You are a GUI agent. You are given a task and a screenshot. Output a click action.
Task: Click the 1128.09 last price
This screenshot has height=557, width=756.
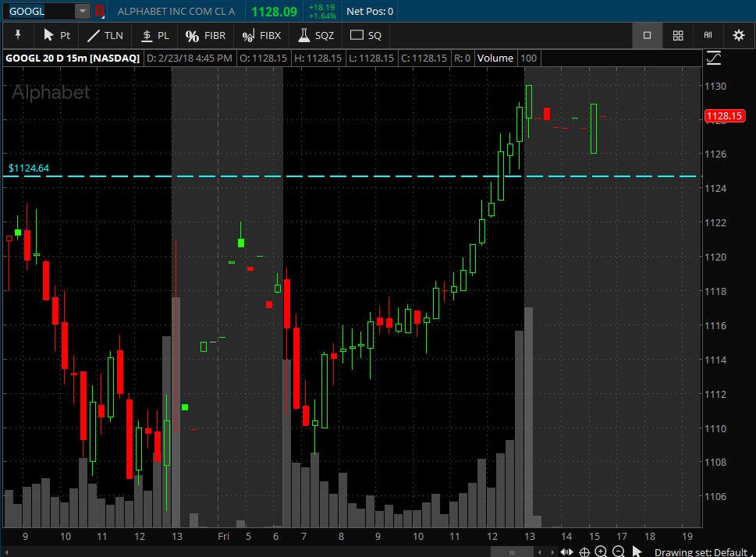274,12
